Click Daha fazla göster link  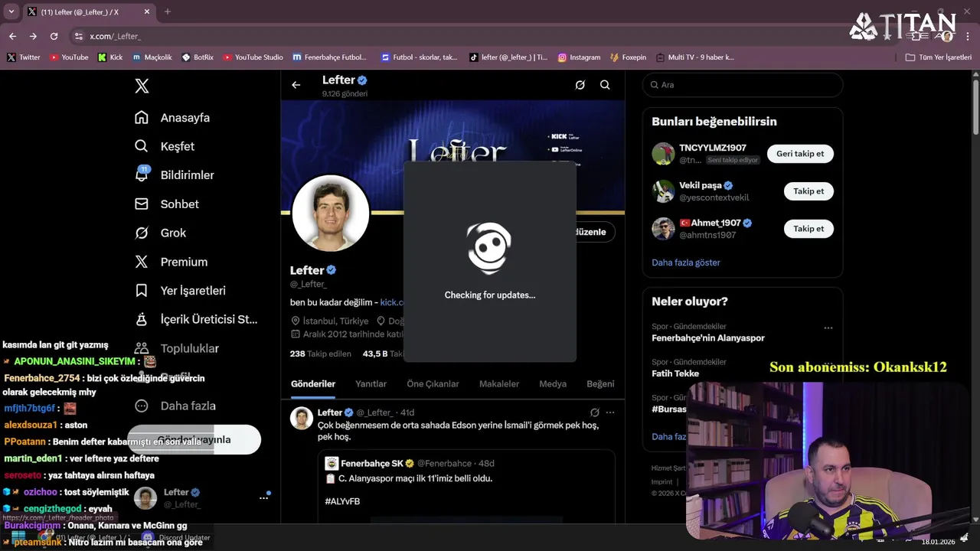point(686,262)
